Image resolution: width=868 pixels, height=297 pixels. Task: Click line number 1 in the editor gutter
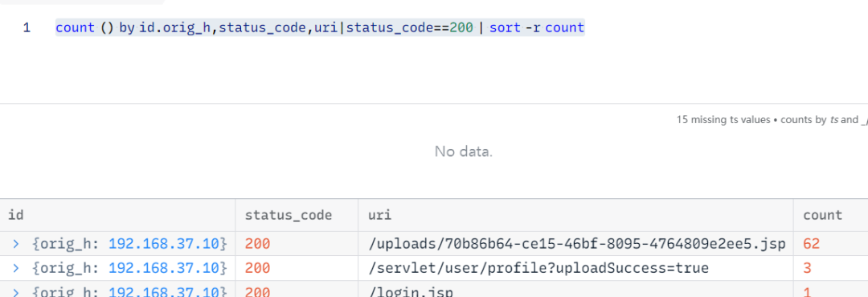[27, 27]
